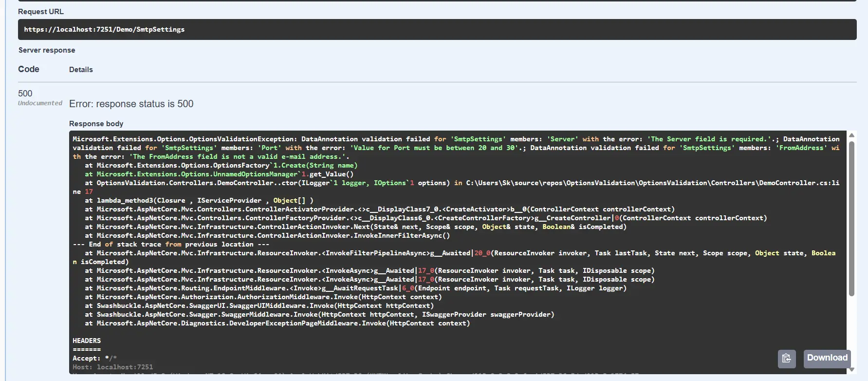Click the Request URL label
Image resolution: width=868 pixels, height=381 pixels.
(x=41, y=12)
